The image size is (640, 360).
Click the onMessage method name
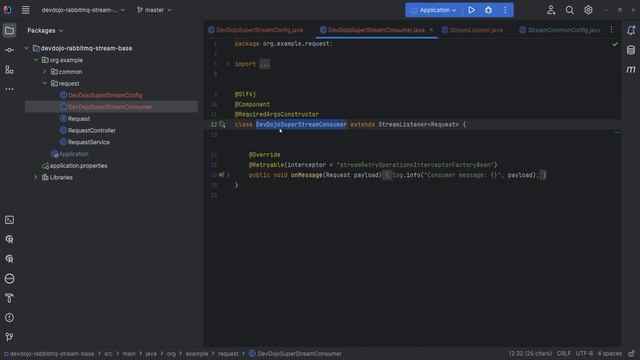[x=307, y=175]
